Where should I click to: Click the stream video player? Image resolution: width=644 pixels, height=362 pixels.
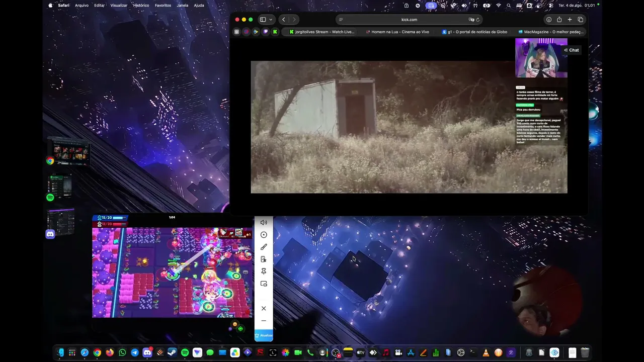(409, 127)
